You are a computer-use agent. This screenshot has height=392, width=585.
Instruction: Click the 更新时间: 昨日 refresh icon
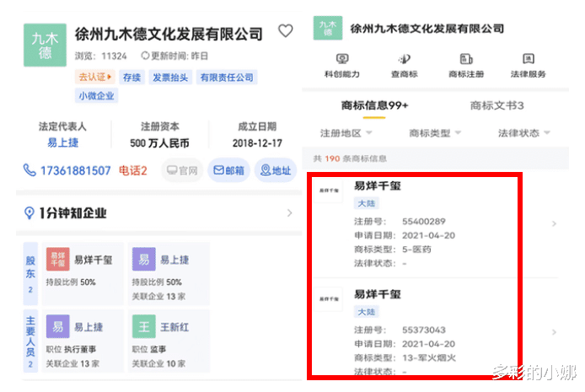click(x=145, y=56)
